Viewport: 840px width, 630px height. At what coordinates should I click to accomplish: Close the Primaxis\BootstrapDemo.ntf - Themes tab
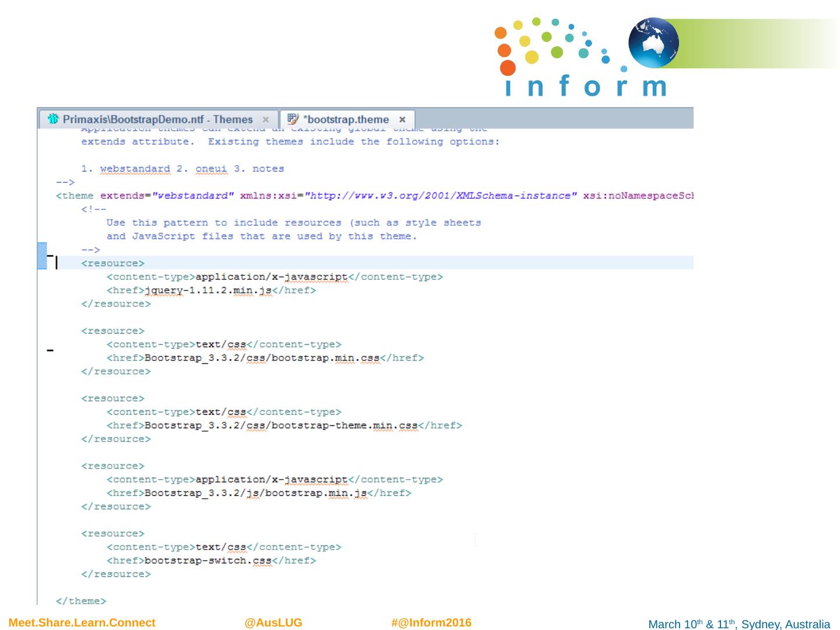pyautogui.click(x=265, y=120)
